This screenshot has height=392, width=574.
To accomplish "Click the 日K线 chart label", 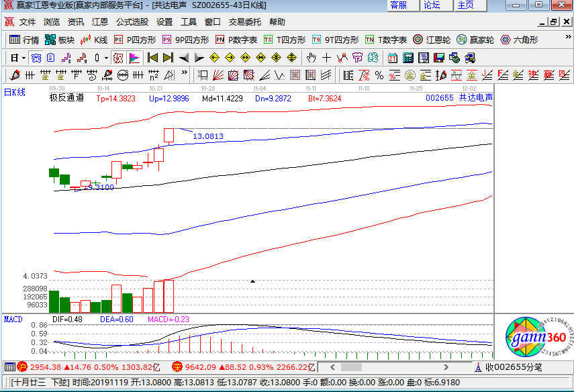I will pyautogui.click(x=15, y=92).
